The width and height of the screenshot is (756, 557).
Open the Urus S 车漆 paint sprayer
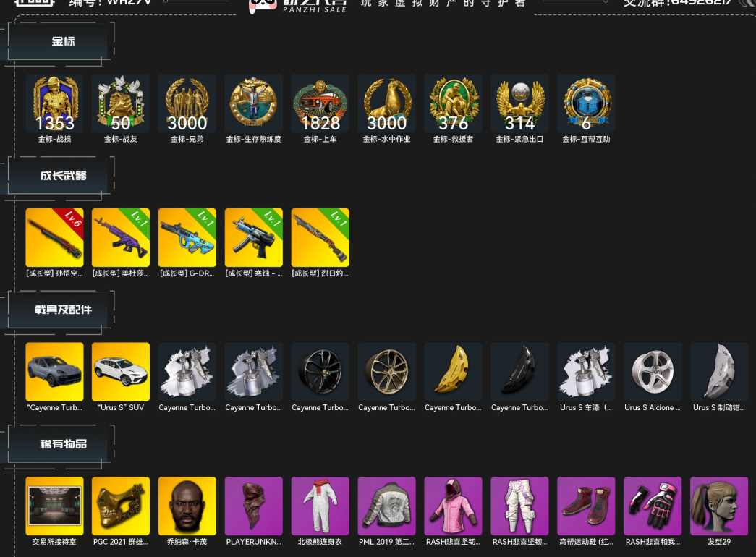[x=586, y=371]
